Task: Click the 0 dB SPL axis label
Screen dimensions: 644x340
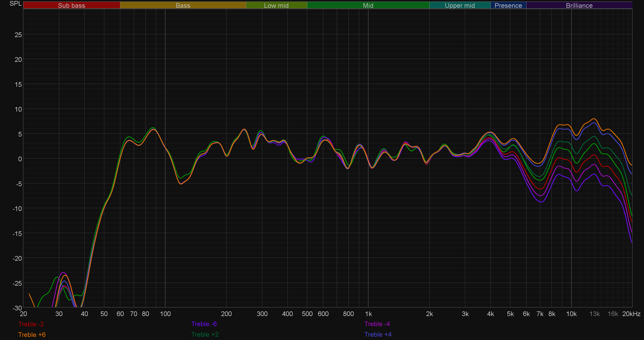Action: click(20, 159)
